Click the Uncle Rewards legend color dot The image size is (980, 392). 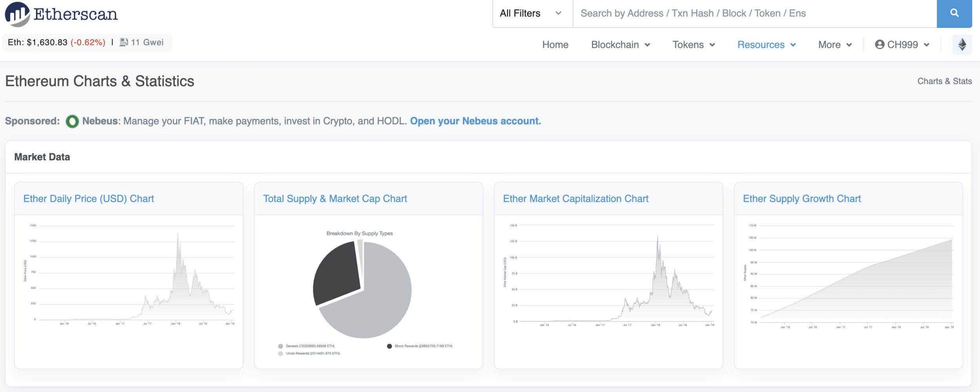coord(281,354)
